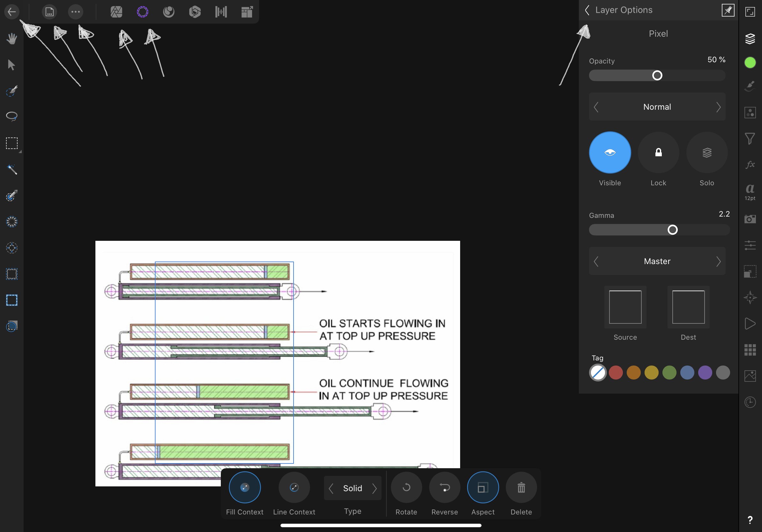Open the Layer Effects fx studio
The image size is (762, 532).
click(x=750, y=165)
